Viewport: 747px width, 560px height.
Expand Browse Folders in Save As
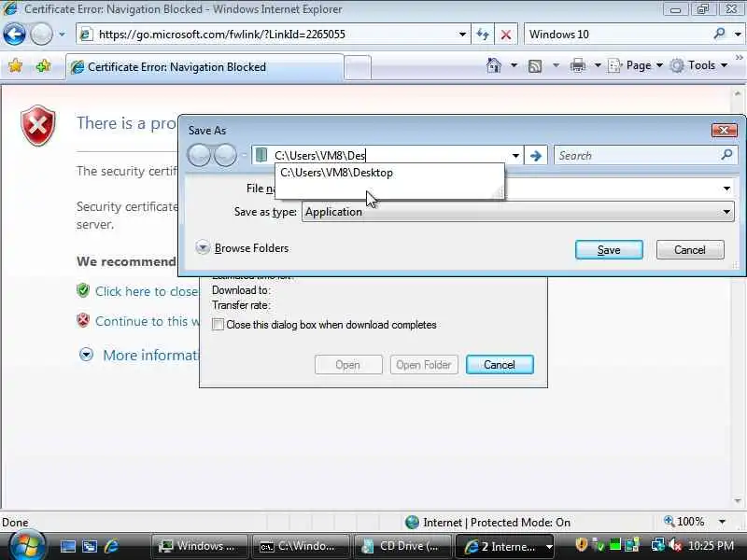tap(242, 247)
